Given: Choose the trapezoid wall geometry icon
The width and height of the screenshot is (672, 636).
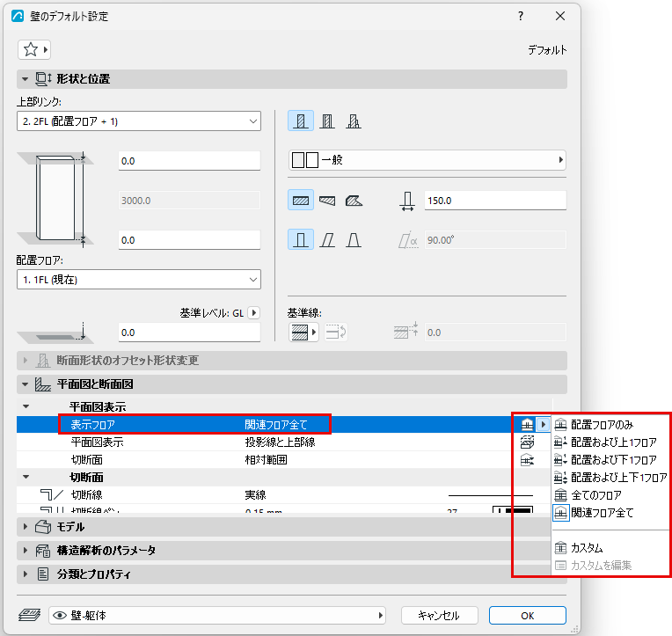Looking at the screenshot, I should pyautogui.click(x=327, y=201).
